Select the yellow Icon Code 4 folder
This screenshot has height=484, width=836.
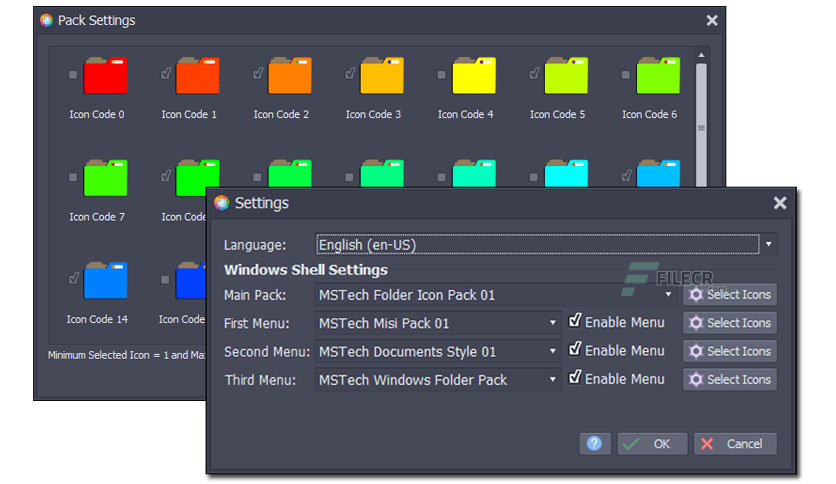474,75
